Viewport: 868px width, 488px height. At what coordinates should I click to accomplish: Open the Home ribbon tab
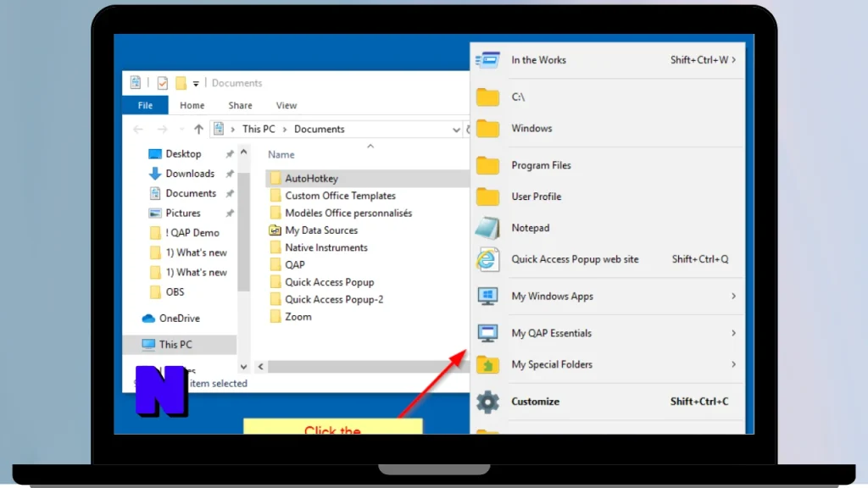tap(192, 105)
